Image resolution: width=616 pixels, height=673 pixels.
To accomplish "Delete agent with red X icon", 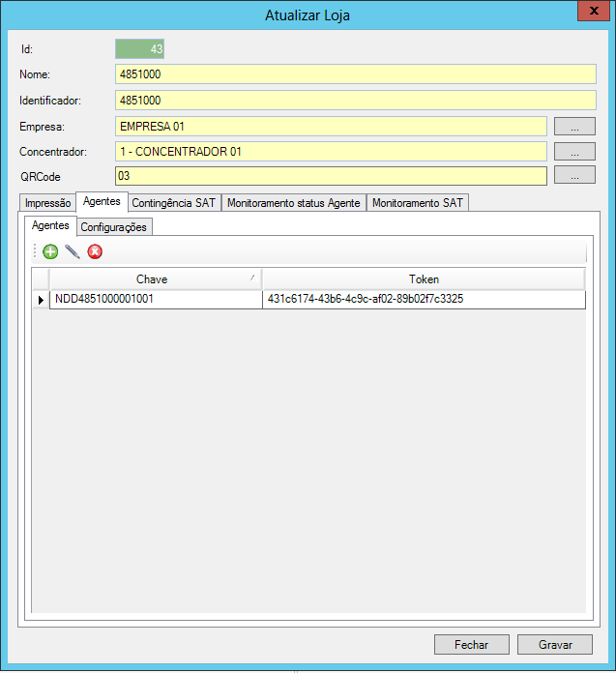I will coord(95,251).
